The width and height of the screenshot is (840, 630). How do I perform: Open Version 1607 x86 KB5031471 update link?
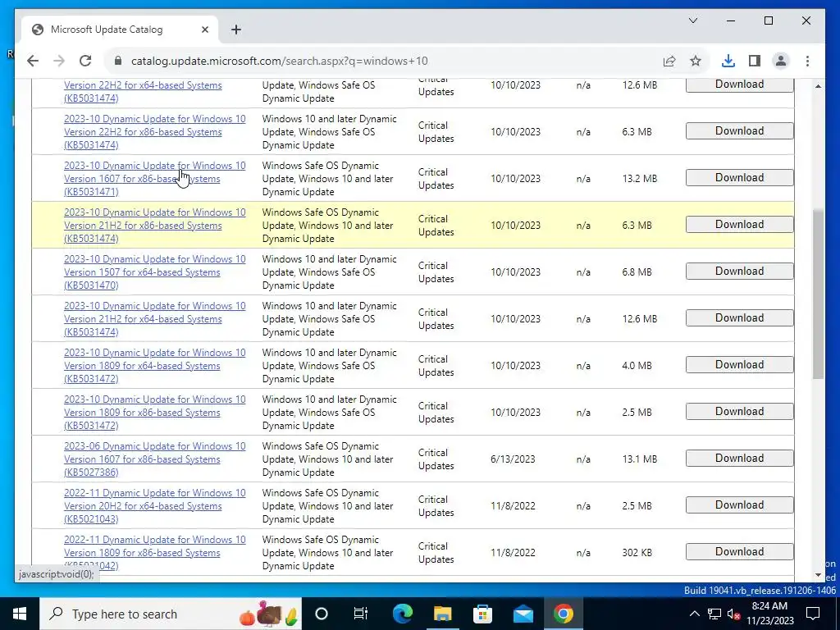click(x=155, y=178)
